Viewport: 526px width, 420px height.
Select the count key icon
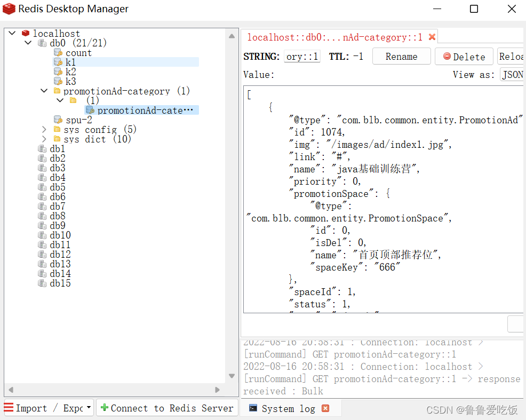[58, 53]
